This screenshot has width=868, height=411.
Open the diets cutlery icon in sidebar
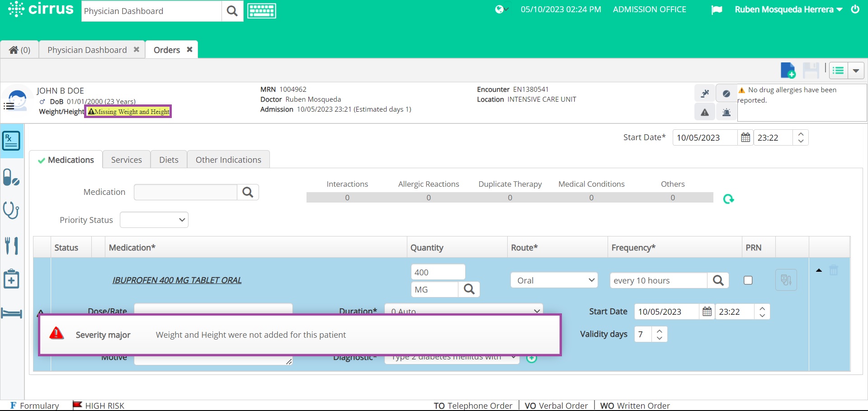[x=12, y=246]
